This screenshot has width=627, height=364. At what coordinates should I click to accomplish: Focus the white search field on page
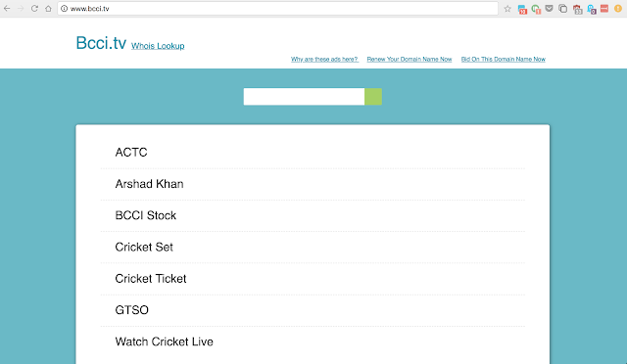304,97
